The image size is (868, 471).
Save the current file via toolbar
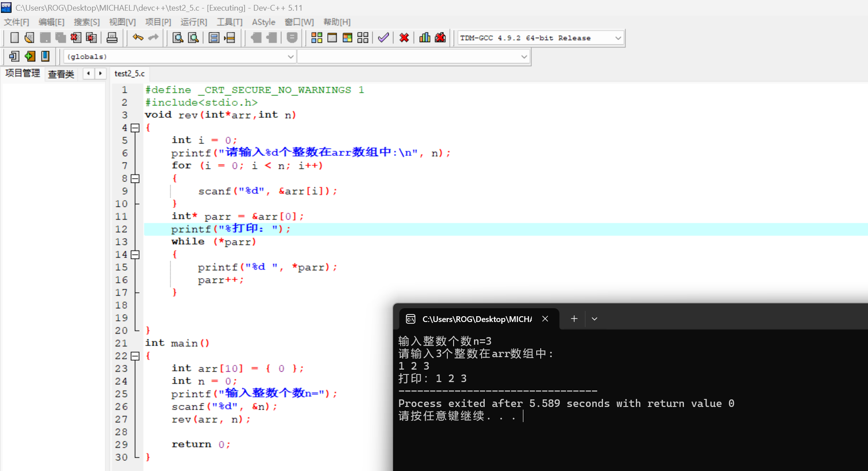pos(45,38)
